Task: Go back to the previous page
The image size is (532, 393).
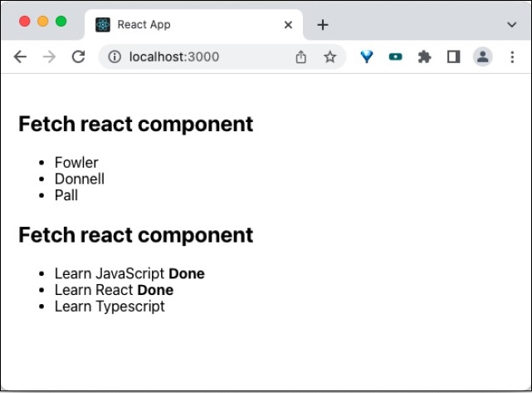Action: point(20,56)
